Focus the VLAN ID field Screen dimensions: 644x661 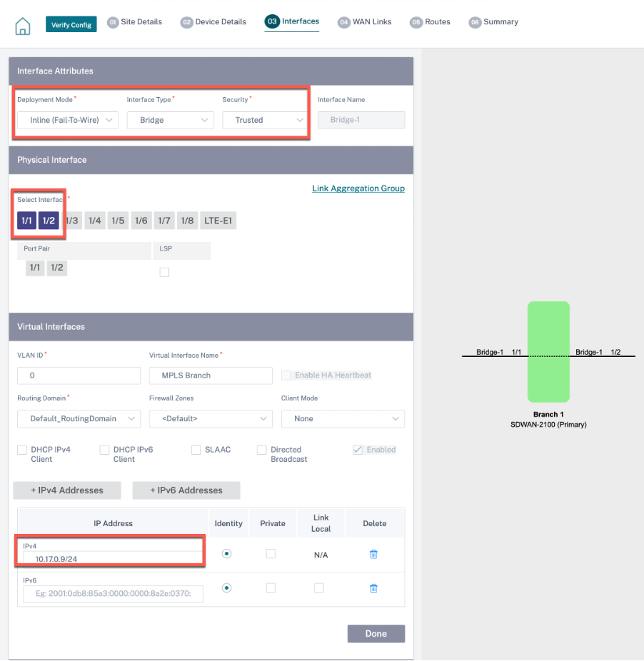click(79, 375)
